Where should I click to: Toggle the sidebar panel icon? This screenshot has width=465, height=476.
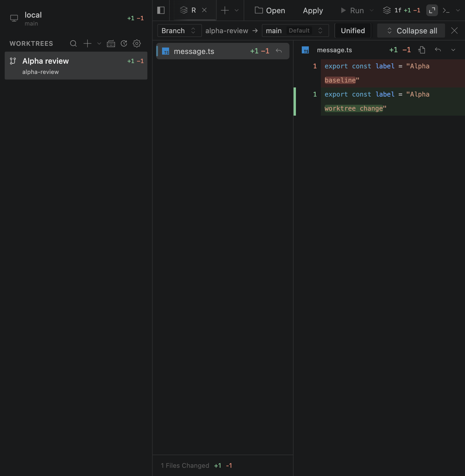pos(161,10)
